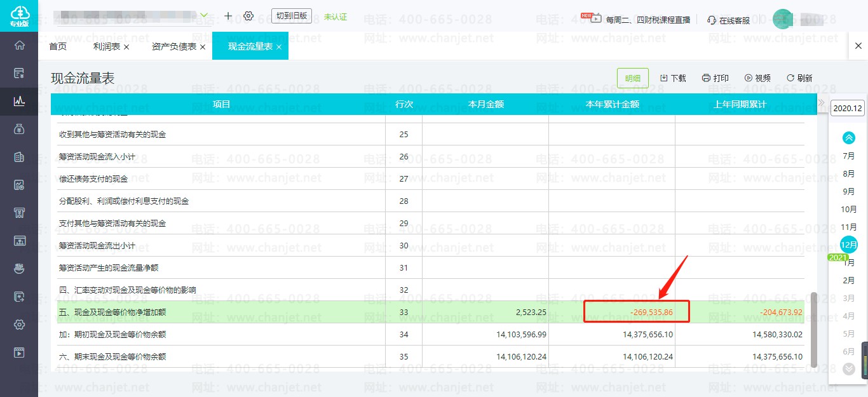The height and width of the screenshot is (397, 868).
Task: Click the table's vertical scrollbar thumb
Action: 814,329
